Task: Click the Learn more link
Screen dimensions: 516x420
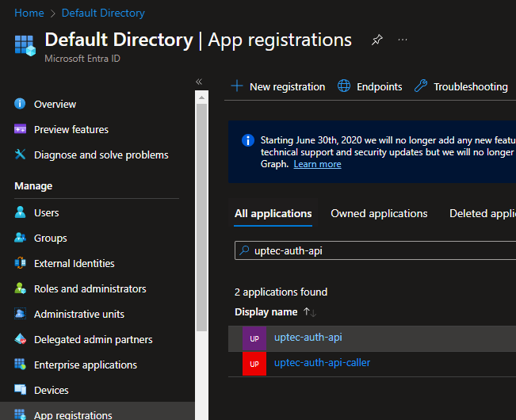Action: tap(317, 164)
